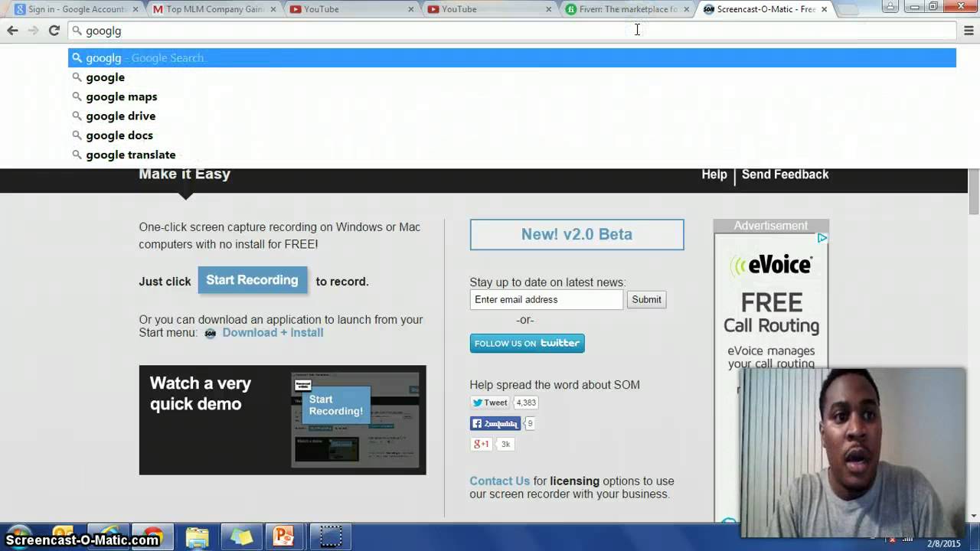
Task: Close the Fiverr tab
Action: pyautogui.click(x=687, y=9)
